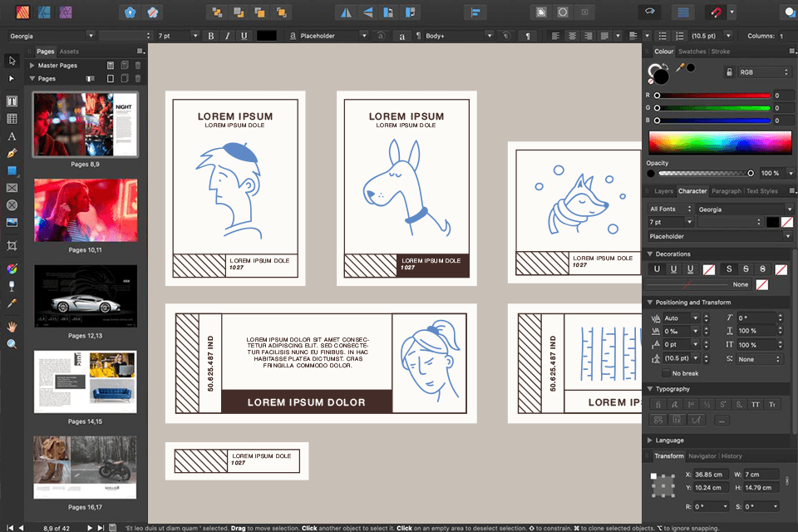Switch to the Affinity Photo persona icon
Screen dimensions: 798x532
click(x=66, y=12)
